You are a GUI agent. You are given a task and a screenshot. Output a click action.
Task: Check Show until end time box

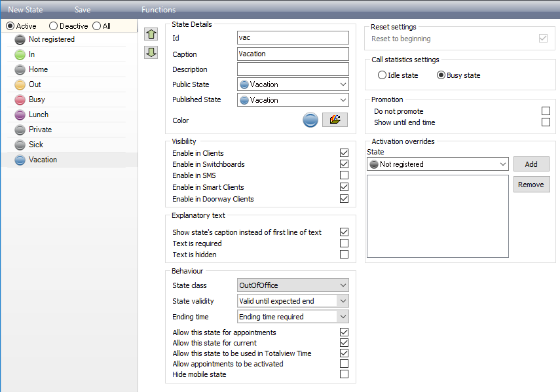click(x=546, y=122)
